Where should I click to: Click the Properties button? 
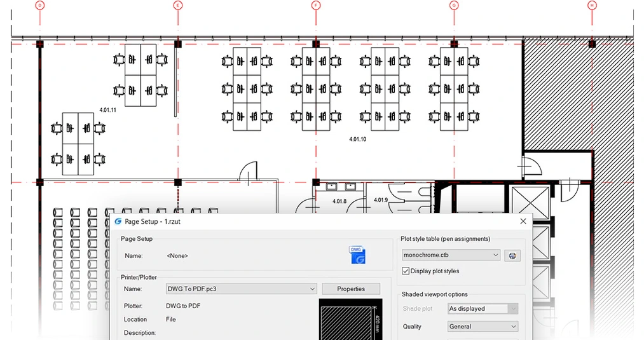tap(351, 289)
